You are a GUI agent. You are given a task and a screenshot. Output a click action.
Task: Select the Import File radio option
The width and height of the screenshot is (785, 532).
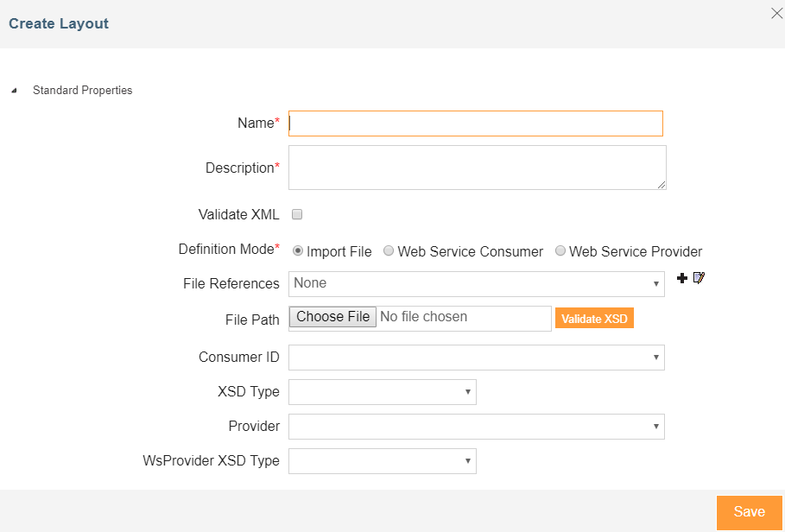tap(298, 251)
